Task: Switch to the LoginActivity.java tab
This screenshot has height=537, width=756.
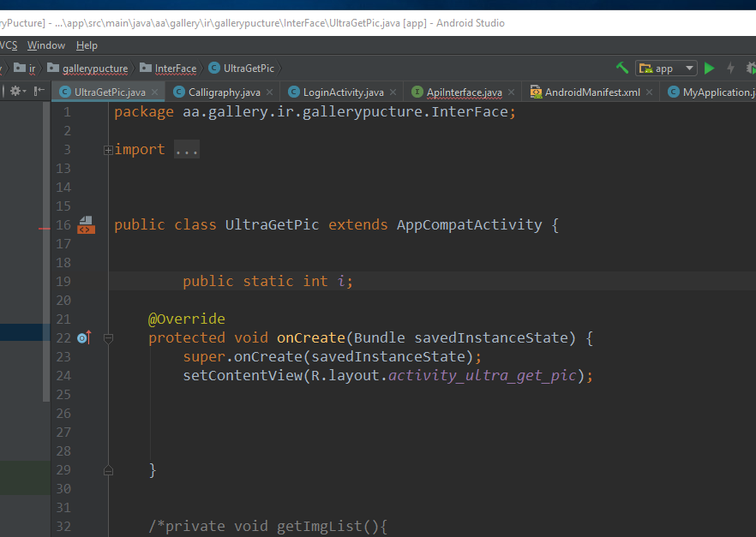Action: 343,92
